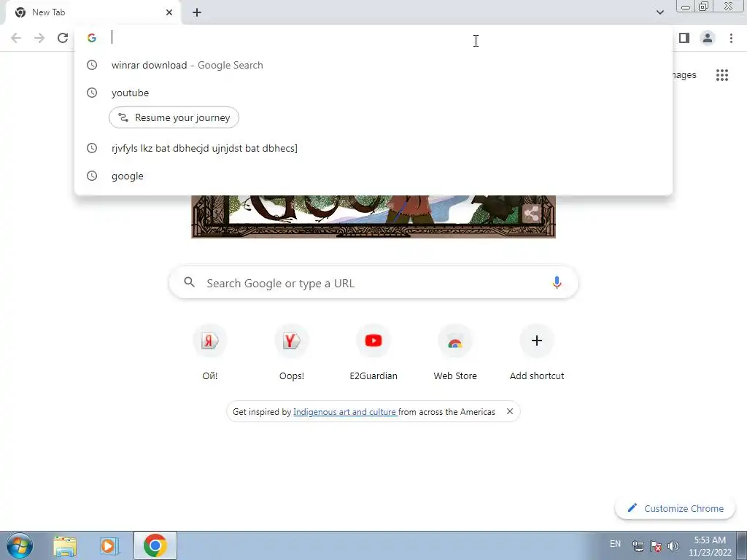Image resolution: width=747 pixels, height=560 pixels.
Task: Dismiss the Indigenous art promo
Action: [x=510, y=411]
